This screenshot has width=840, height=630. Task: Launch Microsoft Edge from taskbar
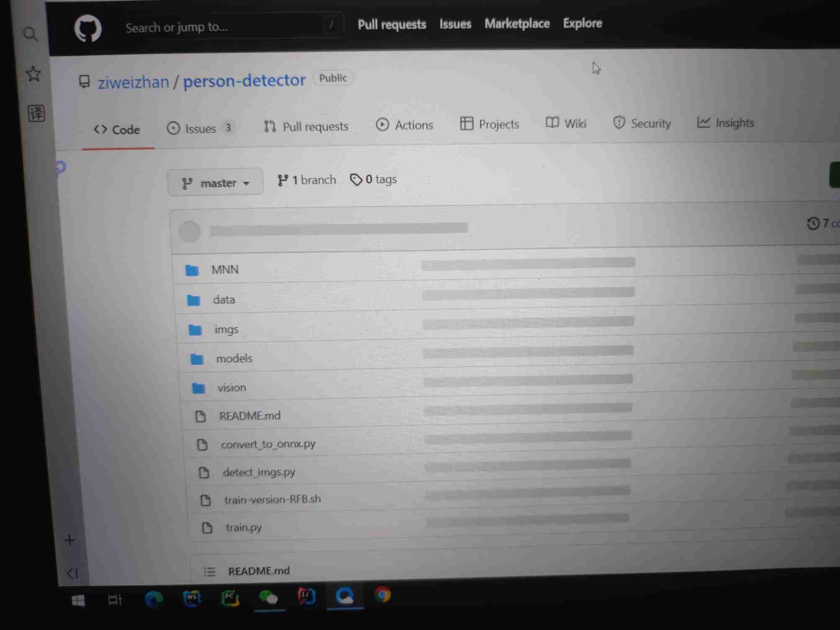pos(154,599)
